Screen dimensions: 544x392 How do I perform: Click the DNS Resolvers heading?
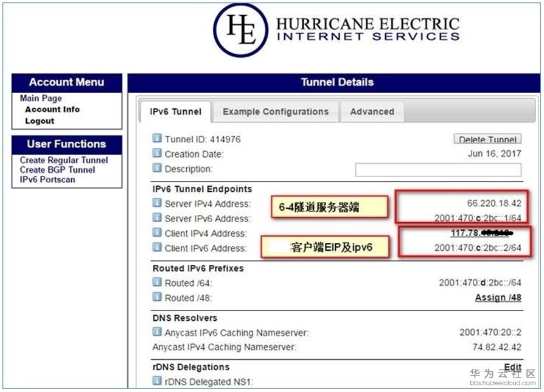[185, 318]
